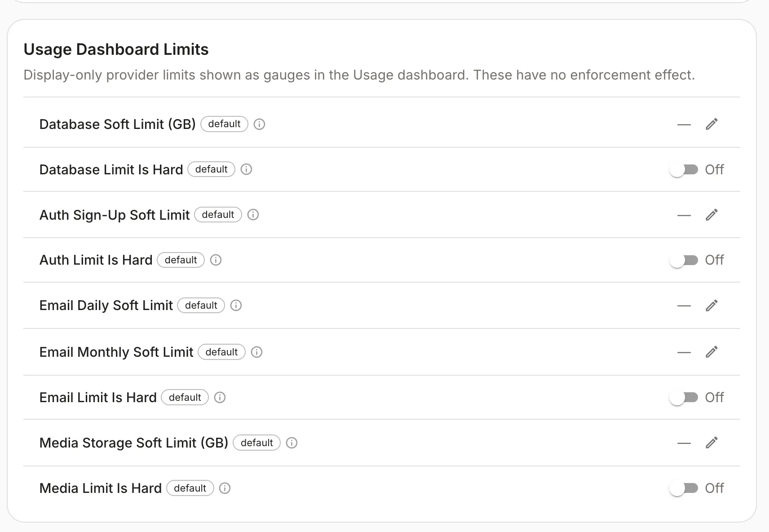This screenshot has height=532, width=769.
Task: Edit the Email Daily Soft Limit value
Action: [x=712, y=306]
